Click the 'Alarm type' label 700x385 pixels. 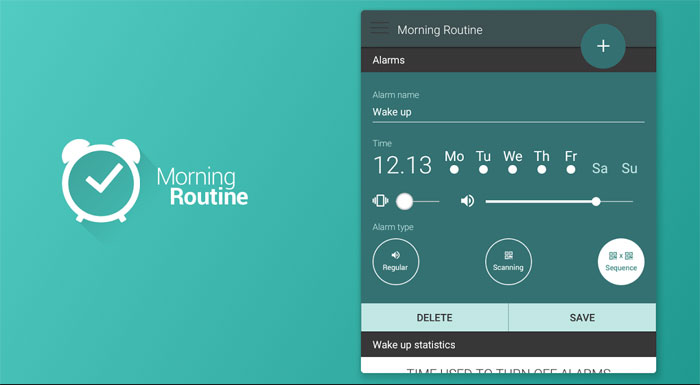393,227
